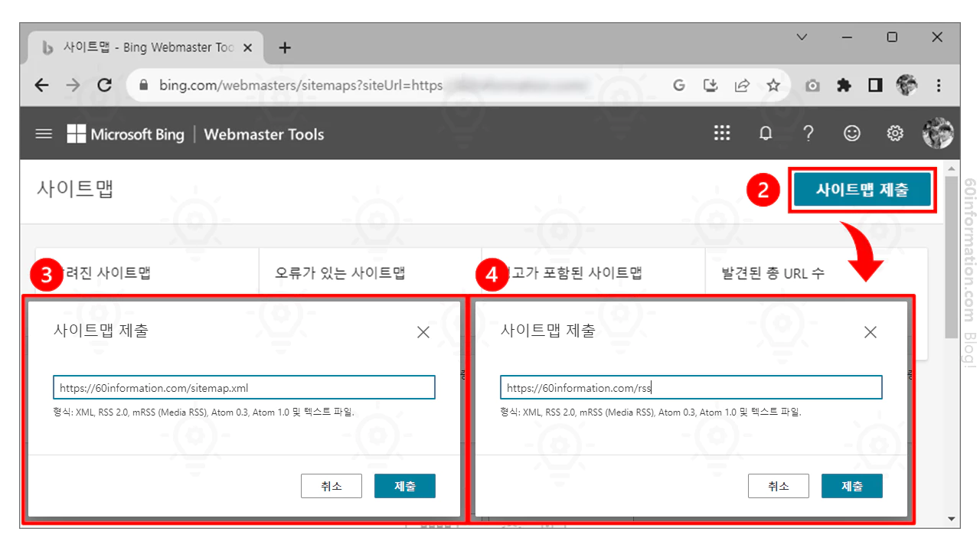
Task: Open the Chrome profile menu
Action: click(x=906, y=85)
